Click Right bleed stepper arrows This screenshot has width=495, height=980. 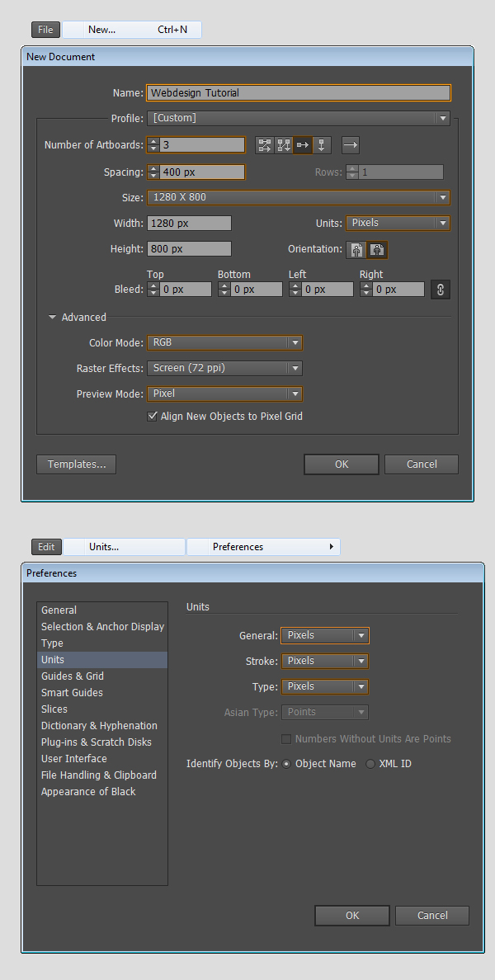[365, 290]
